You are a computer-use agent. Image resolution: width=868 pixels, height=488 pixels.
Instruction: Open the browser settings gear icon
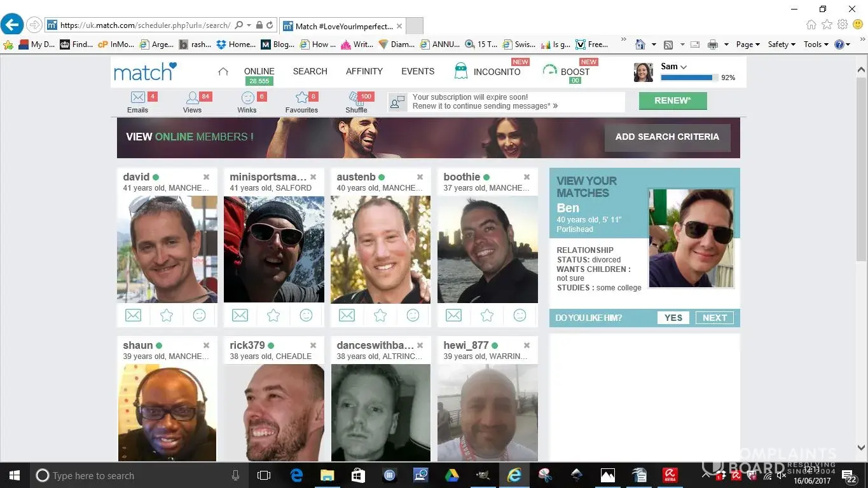tap(843, 25)
